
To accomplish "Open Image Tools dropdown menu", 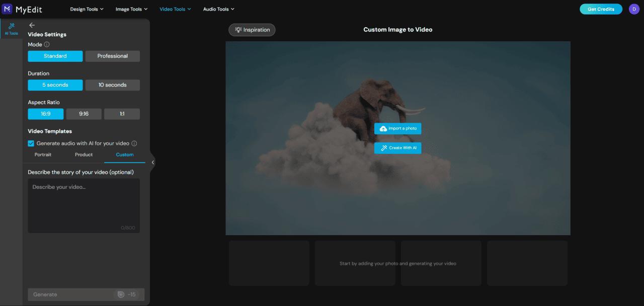I will tap(132, 9).
